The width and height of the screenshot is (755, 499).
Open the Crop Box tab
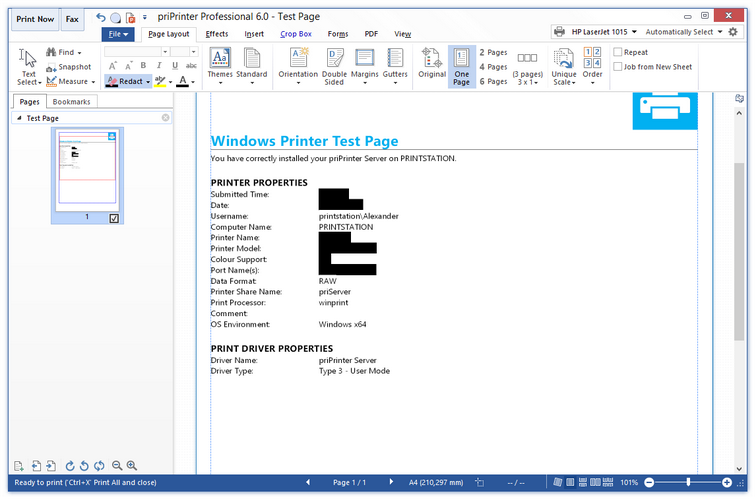coord(296,34)
